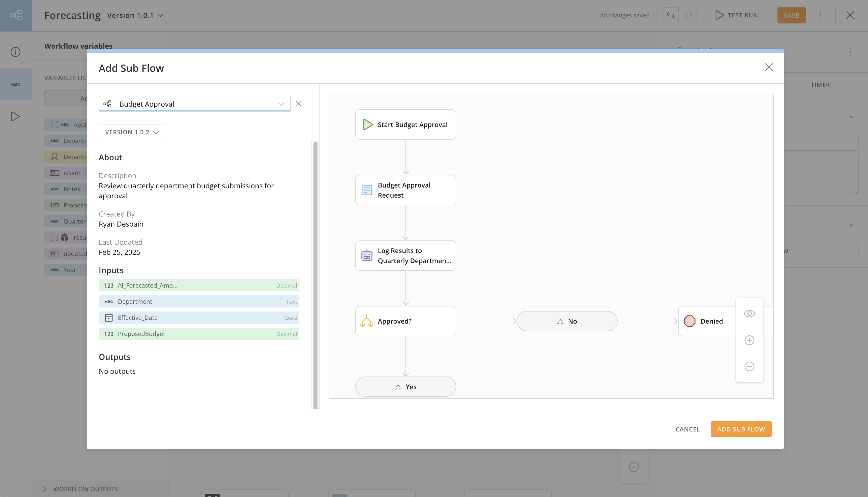Click the Start Budget Approval play icon
868x497 pixels.
pos(367,125)
